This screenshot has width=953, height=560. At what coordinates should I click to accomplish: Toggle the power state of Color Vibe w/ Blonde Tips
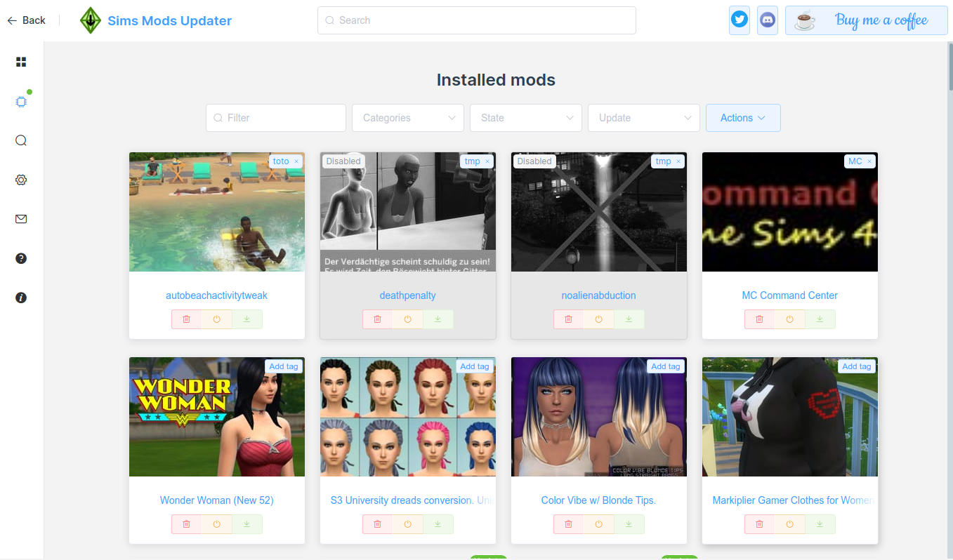click(x=599, y=524)
